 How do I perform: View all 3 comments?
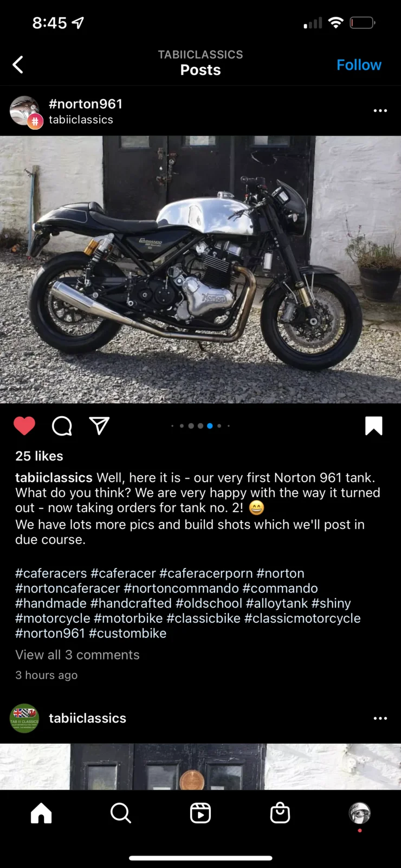(77, 655)
